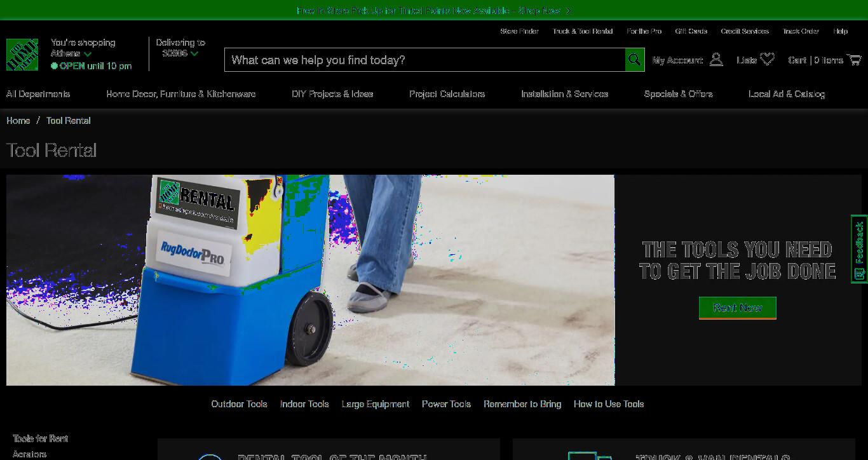This screenshot has height=460, width=868.
Task: Click For the Pro link
Action: point(644,31)
